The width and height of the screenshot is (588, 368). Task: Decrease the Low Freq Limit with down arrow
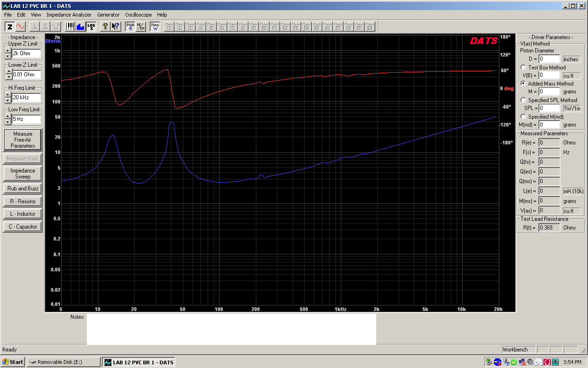click(8, 122)
